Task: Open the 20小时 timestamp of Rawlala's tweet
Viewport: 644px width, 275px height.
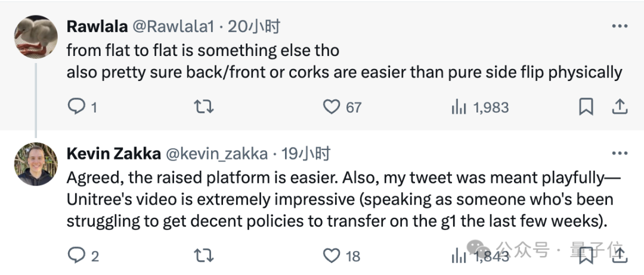Action: [x=253, y=27]
